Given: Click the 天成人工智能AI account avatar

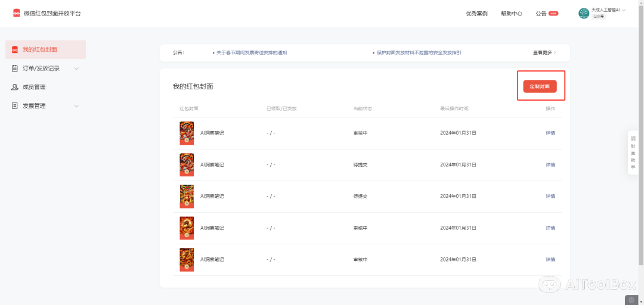Looking at the screenshot, I should (584, 13).
